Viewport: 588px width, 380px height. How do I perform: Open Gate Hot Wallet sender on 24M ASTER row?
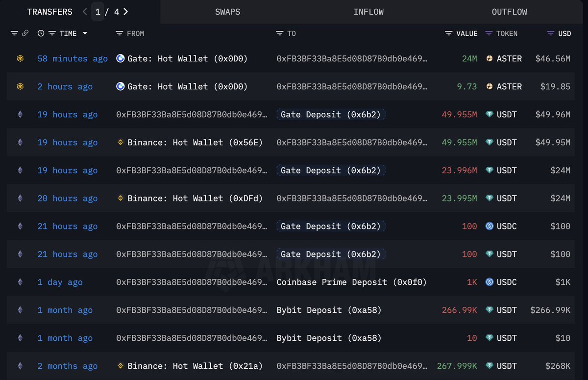pyautogui.click(x=188, y=58)
